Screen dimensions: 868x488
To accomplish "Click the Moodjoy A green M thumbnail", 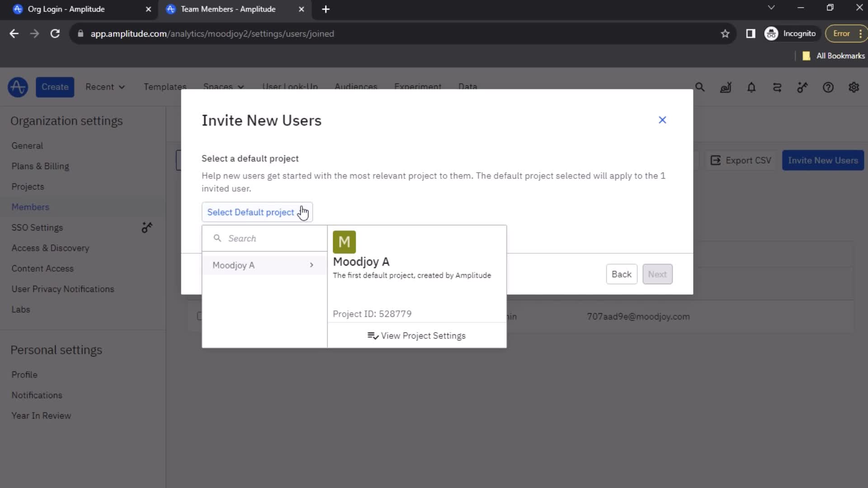I will [344, 242].
